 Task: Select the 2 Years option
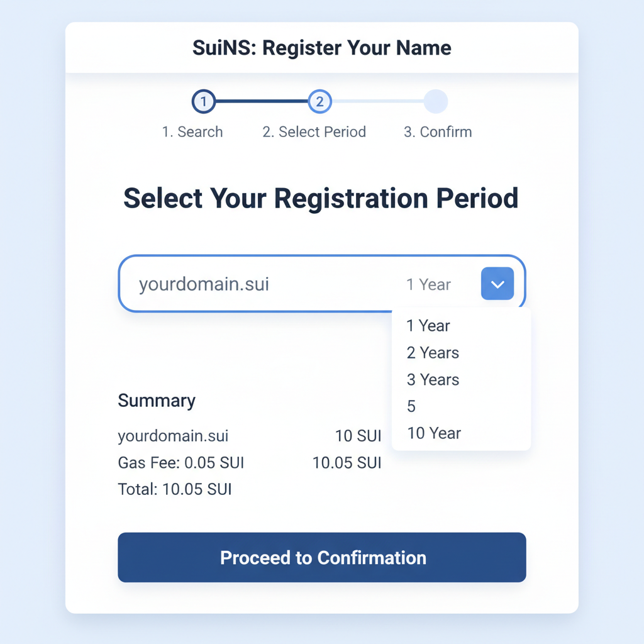(x=432, y=353)
